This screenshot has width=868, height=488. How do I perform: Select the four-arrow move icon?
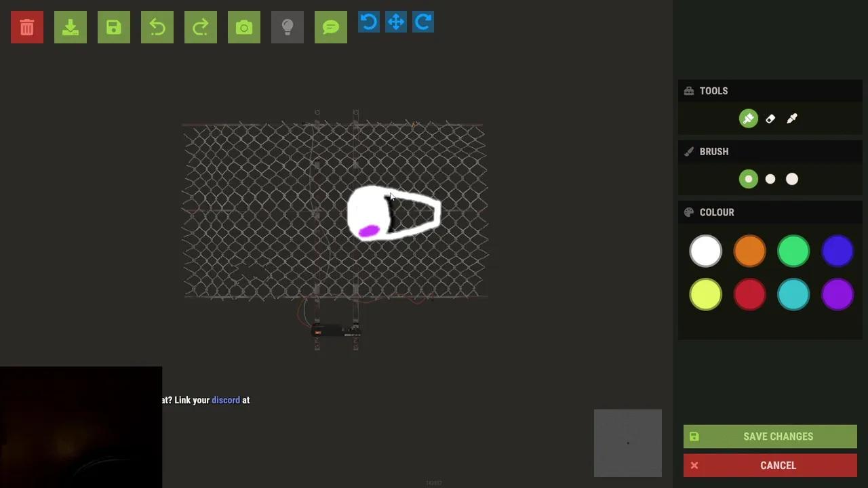tap(396, 22)
